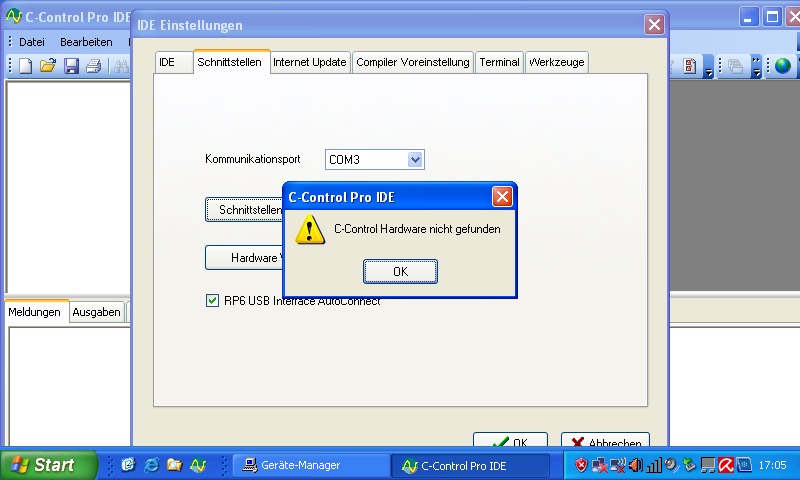Select the Werkzeuge tab
Viewport: 800px width, 480px height.
click(556, 62)
